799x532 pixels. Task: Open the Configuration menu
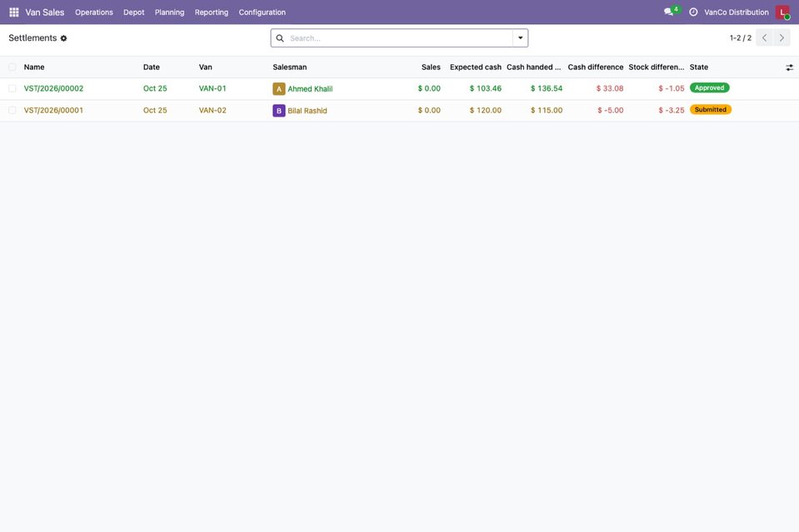click(262, 12)
